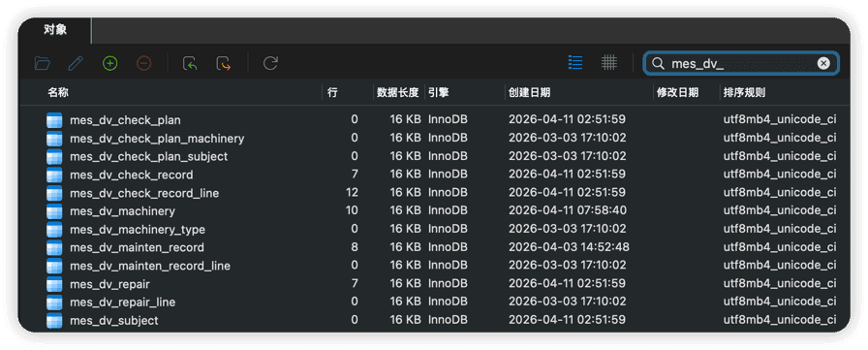
Task: Select table mes_dv_check_record_line
Action: pos(144,193)
